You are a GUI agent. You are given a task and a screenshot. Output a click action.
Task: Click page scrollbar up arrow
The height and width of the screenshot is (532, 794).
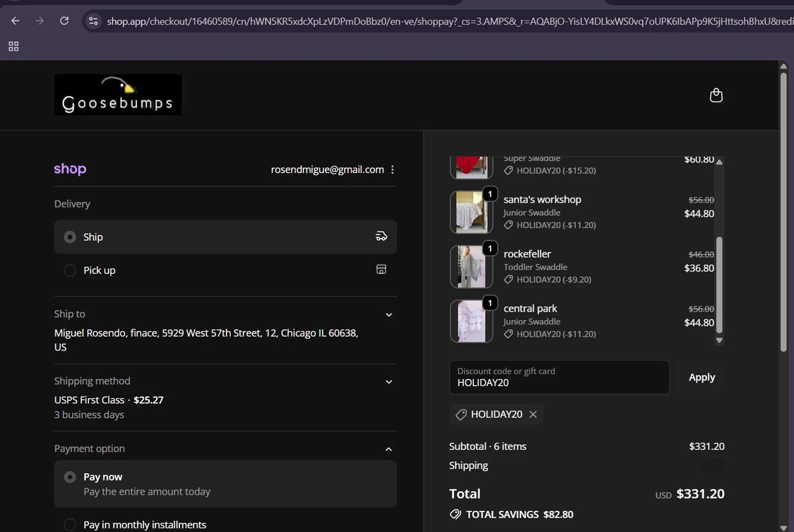tap(783, 66)
